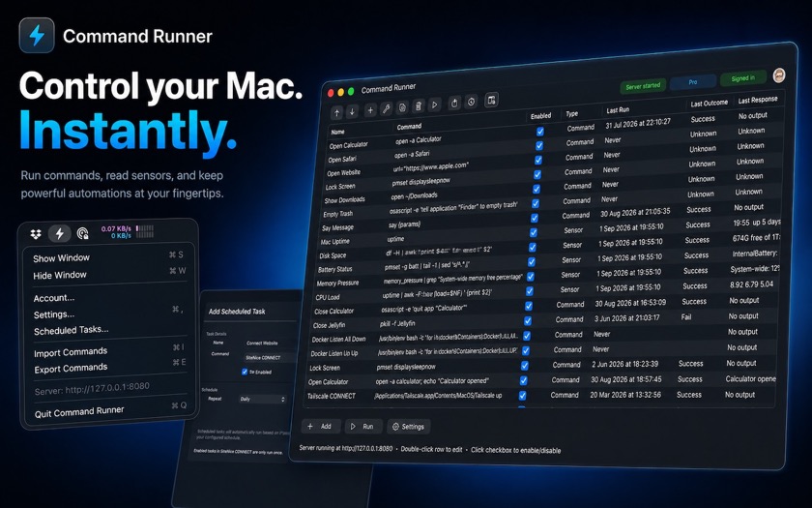812x508 pixels.
Task: Disable the Disk Space sensor checkbox
Action: [x=533, y=248]
